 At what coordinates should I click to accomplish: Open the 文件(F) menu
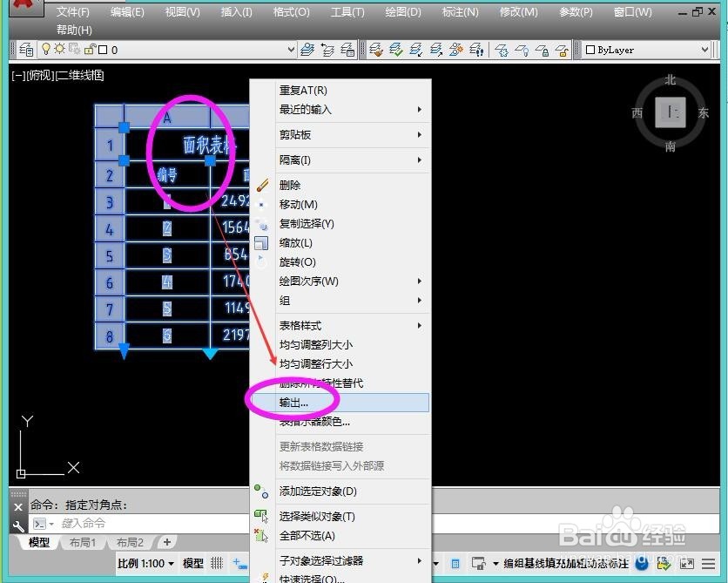click(x=73, y=11)
